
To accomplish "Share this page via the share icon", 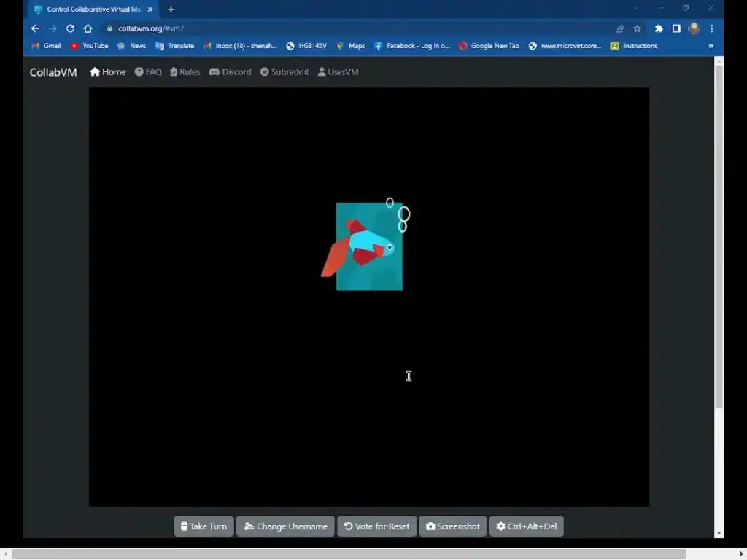I will 619,28.
